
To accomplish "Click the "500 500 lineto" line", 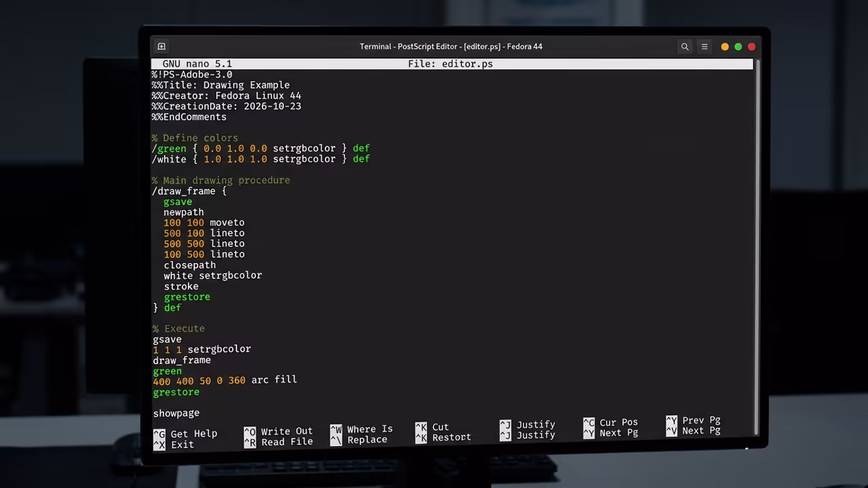I will (204, 244).
